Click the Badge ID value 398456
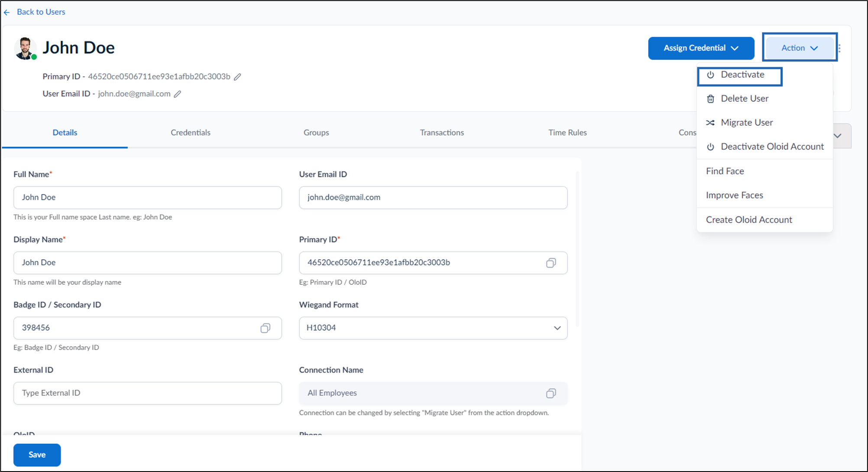This screenshot has height=472, width=868. pos(36,328)
